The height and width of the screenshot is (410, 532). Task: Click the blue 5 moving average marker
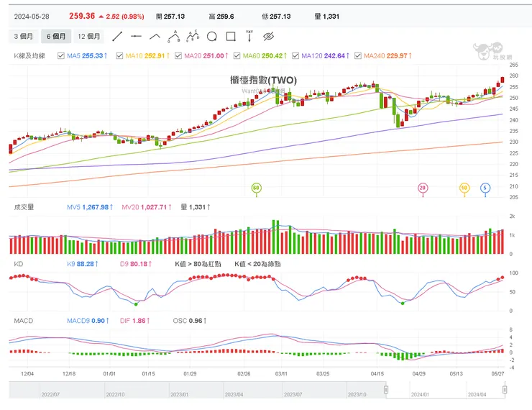[x=485, y=188]
